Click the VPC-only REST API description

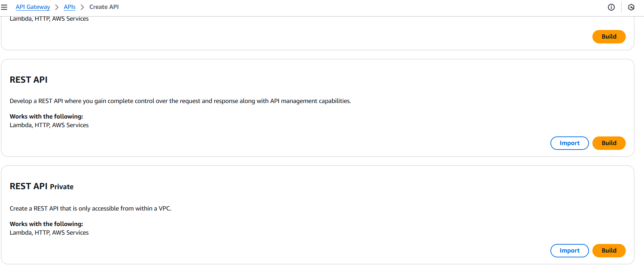click(x=90, y=208)
